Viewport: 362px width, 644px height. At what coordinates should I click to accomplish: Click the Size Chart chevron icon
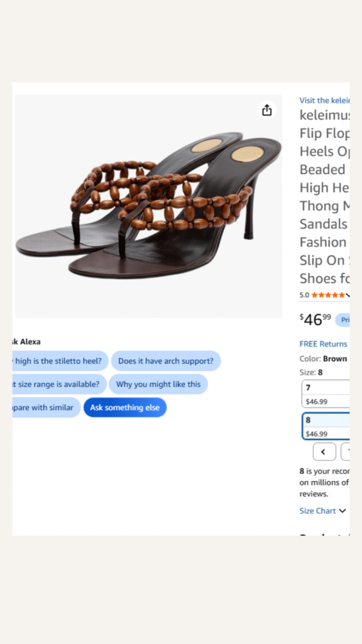pyautogui.click(x=343, y=511)
